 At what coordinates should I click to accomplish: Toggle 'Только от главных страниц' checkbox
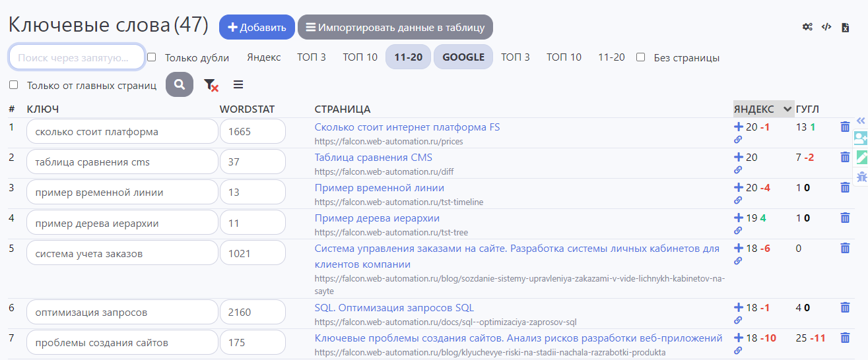coord(14,85)
